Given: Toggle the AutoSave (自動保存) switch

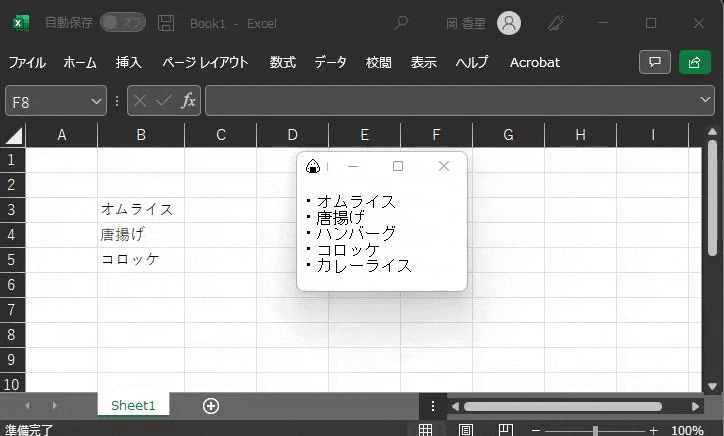Looking at the screenshot, I should pyautogui.click(x=123, y=23).
